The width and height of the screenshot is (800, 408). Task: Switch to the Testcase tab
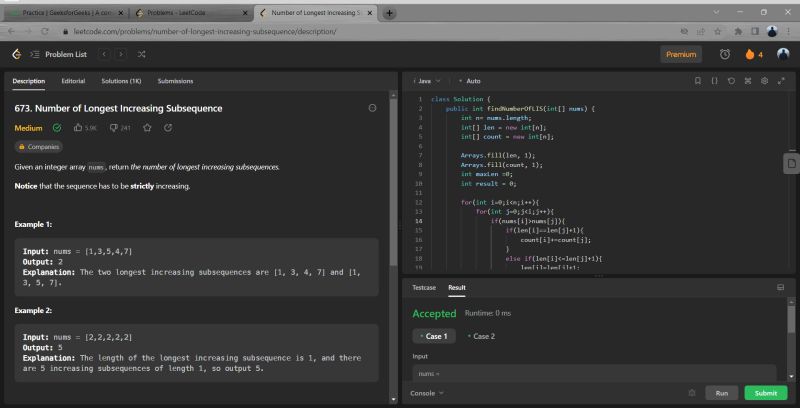[x=424, y=288]
